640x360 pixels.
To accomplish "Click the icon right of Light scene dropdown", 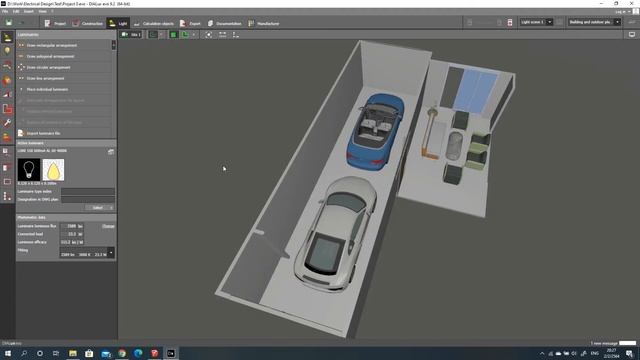I will (560, 22).
